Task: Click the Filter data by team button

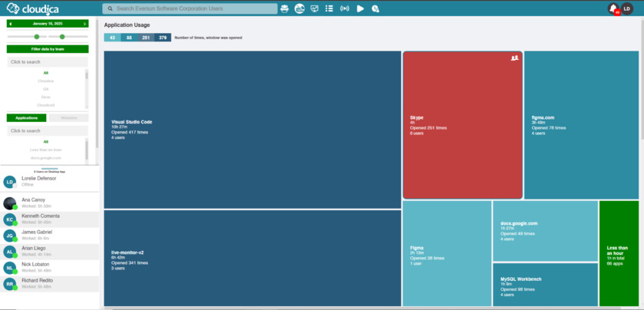Action: [48, 49]
